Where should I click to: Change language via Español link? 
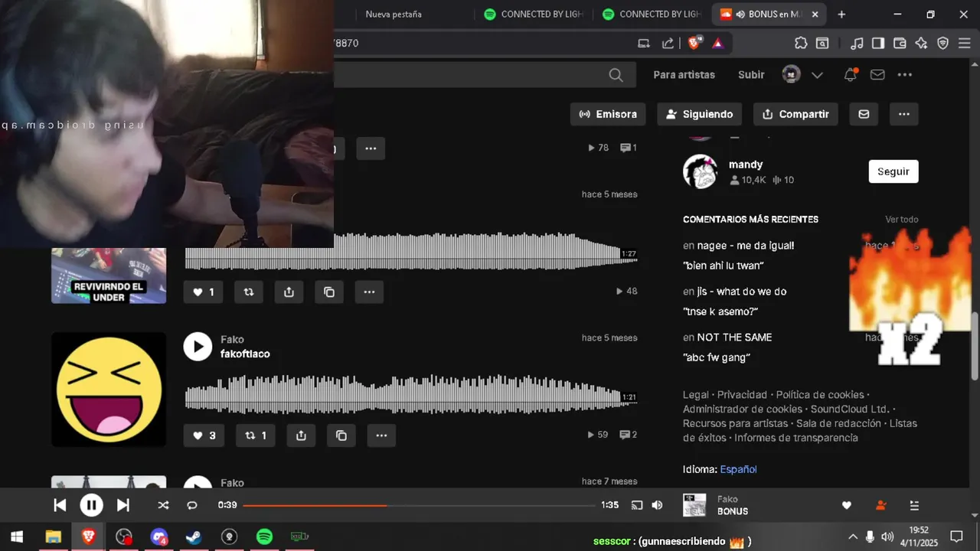738,469
